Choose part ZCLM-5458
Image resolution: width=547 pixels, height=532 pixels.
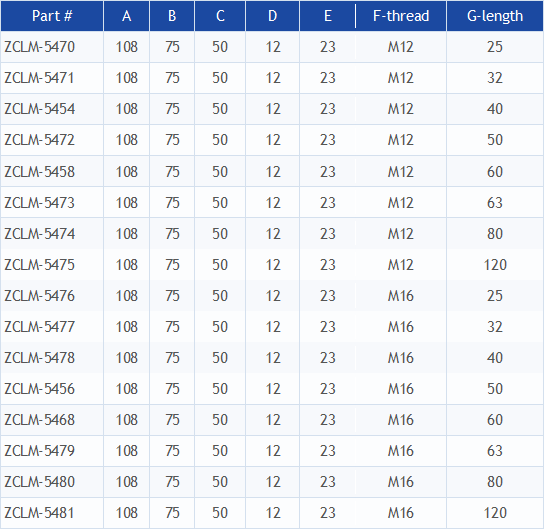(x=39, y=172)
